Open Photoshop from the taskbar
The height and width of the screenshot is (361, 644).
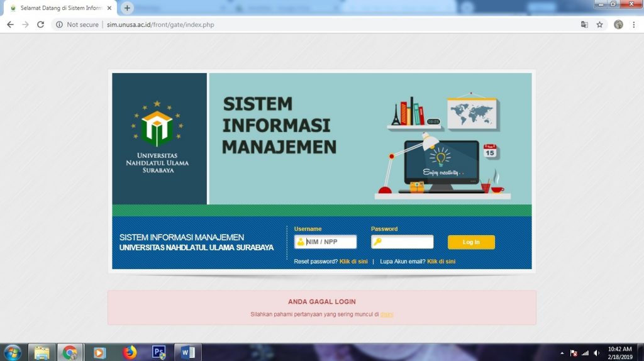pyautogui.click(x=159, y=352)
